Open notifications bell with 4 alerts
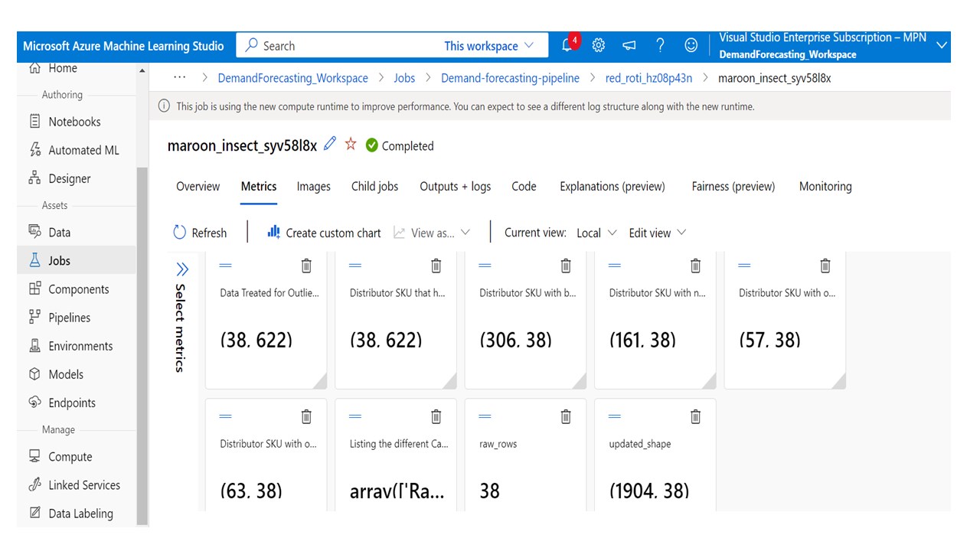The height and width of the screenshot is (551, 980). click(x=569, y=44)
